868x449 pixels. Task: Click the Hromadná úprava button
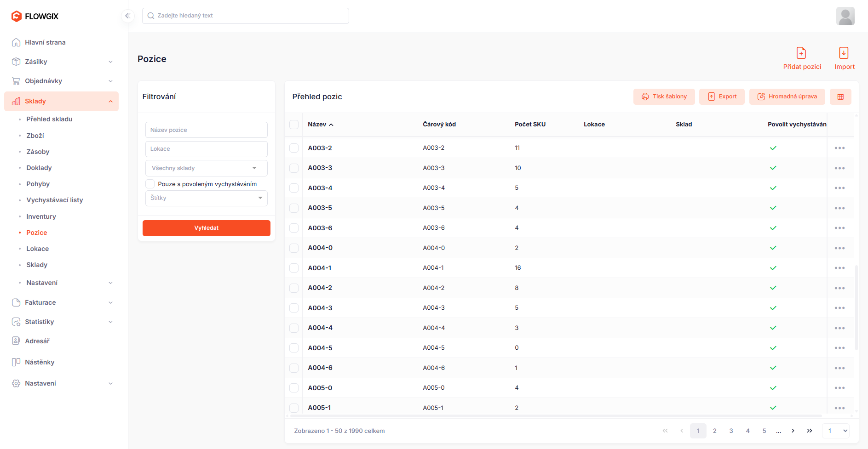click(787, 97)
